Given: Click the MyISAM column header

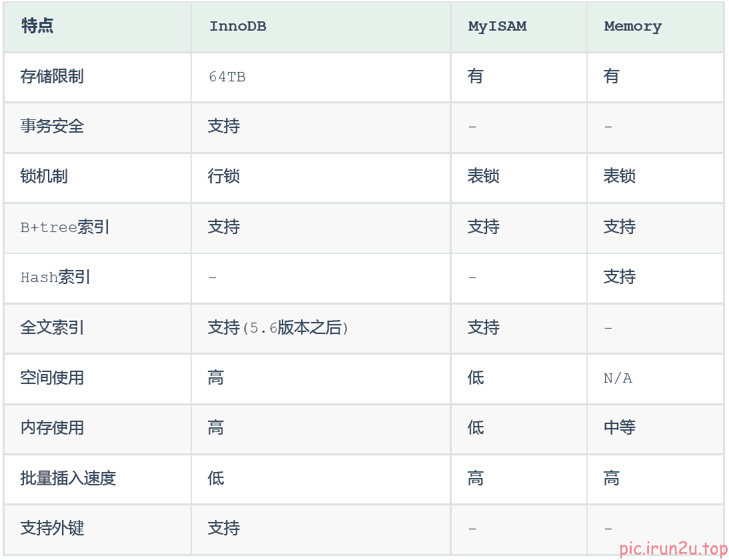Looking at the screenshot, I should tap(497, 27).
